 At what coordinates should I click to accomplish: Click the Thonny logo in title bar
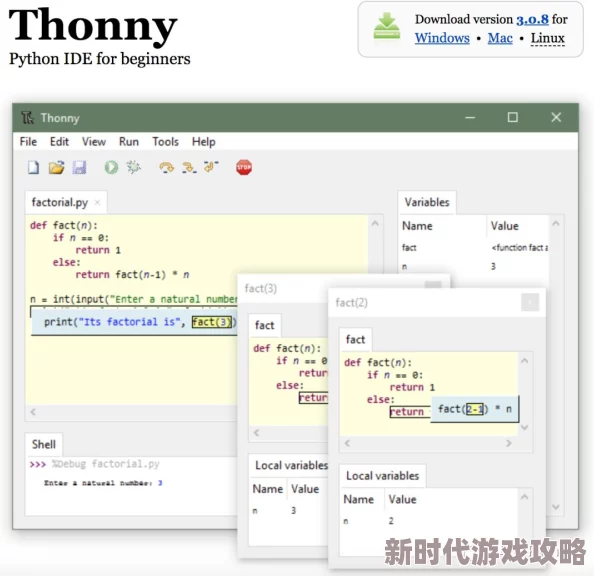tap(27, 118)
